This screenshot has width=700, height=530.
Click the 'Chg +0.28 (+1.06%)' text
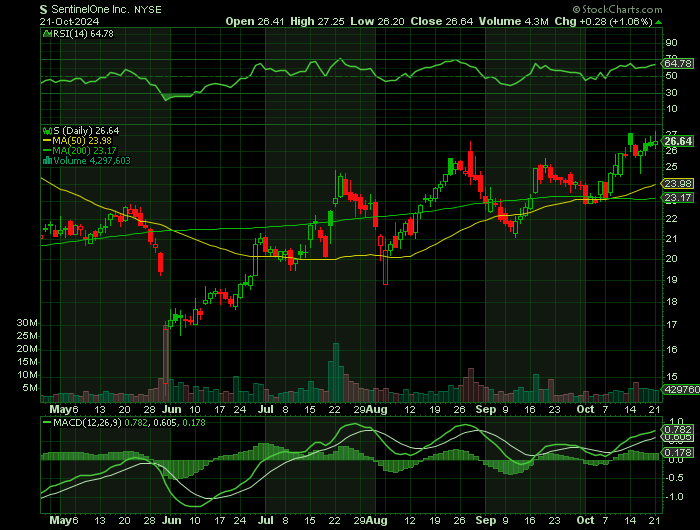coord(604,21)
